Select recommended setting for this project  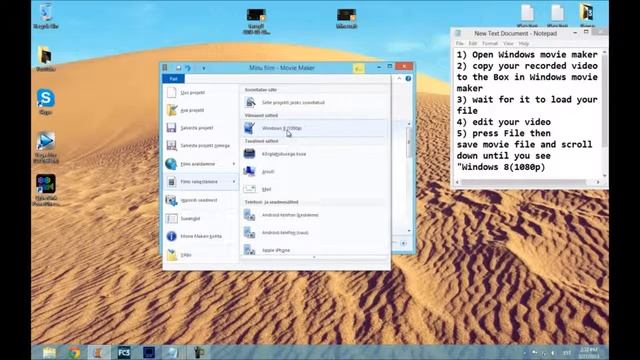pos(314,102)
